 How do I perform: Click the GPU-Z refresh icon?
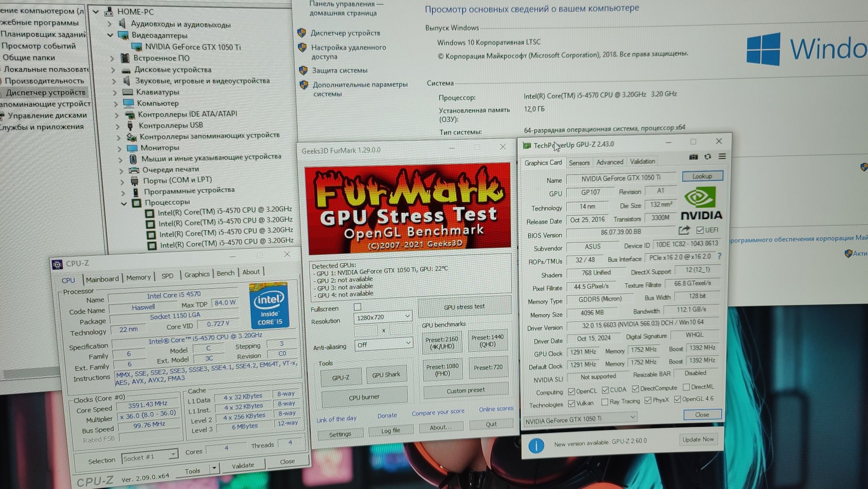[708, 156]
